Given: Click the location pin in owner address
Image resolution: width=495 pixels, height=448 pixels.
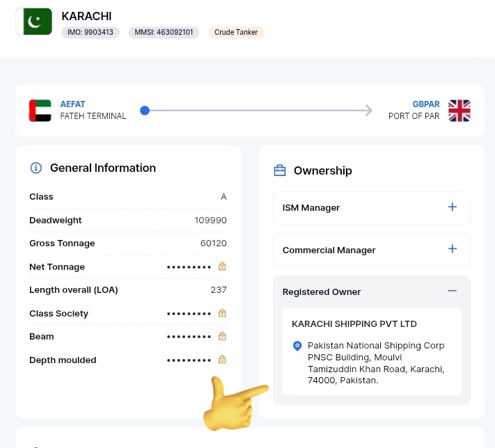Looking at the screenshot, I should pyautogui.click(x=297, y=346).
